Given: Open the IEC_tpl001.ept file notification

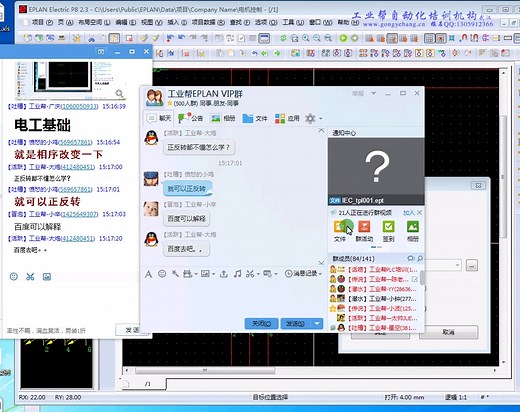Looking at the screenshot, I should coord(376,172).
